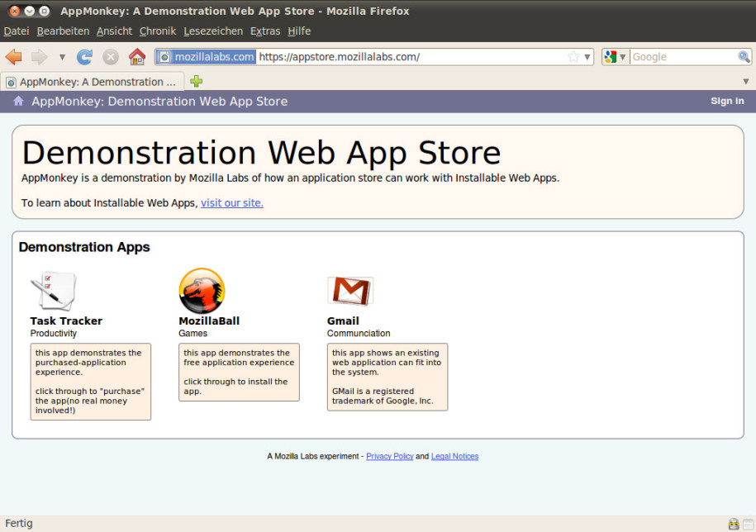
Task: Click the Sign in link
Action: (727, 101)
